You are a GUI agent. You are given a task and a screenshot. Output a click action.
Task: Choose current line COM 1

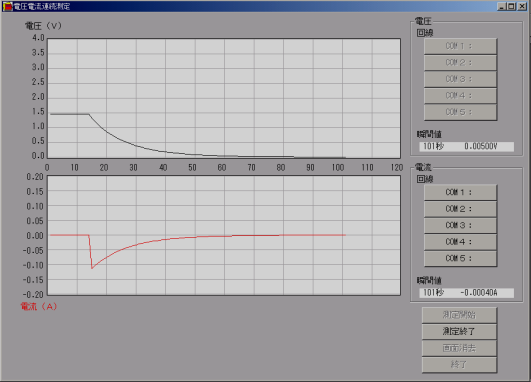point(460,192)
